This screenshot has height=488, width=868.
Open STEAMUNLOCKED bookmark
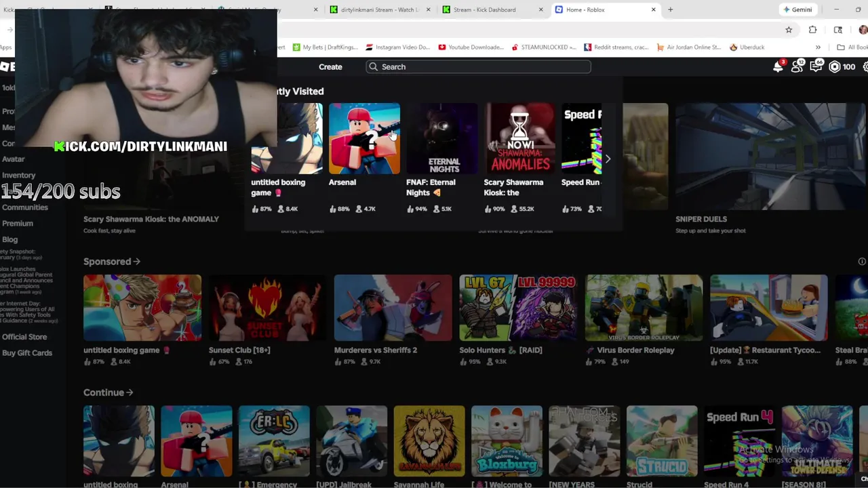pyautogui.click(x=543, y=47)
